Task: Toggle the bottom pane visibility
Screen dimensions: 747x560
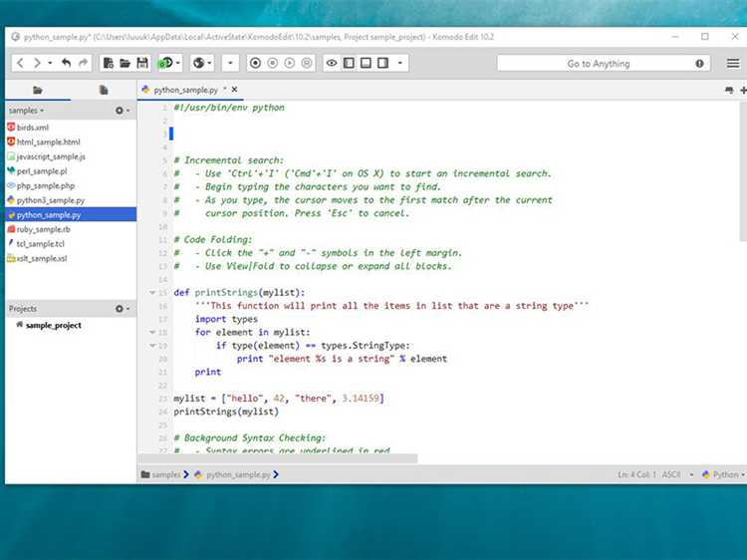Action: click(367, 63)
